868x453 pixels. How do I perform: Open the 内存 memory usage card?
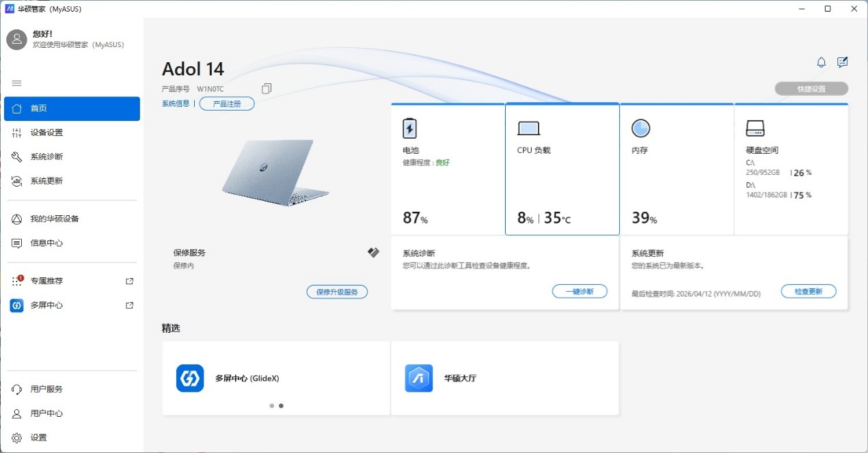677,169
